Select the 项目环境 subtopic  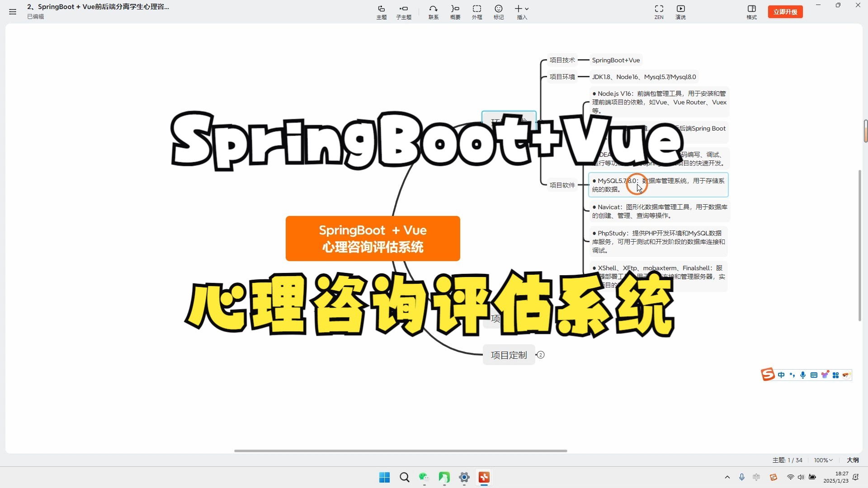pos(562,77)
